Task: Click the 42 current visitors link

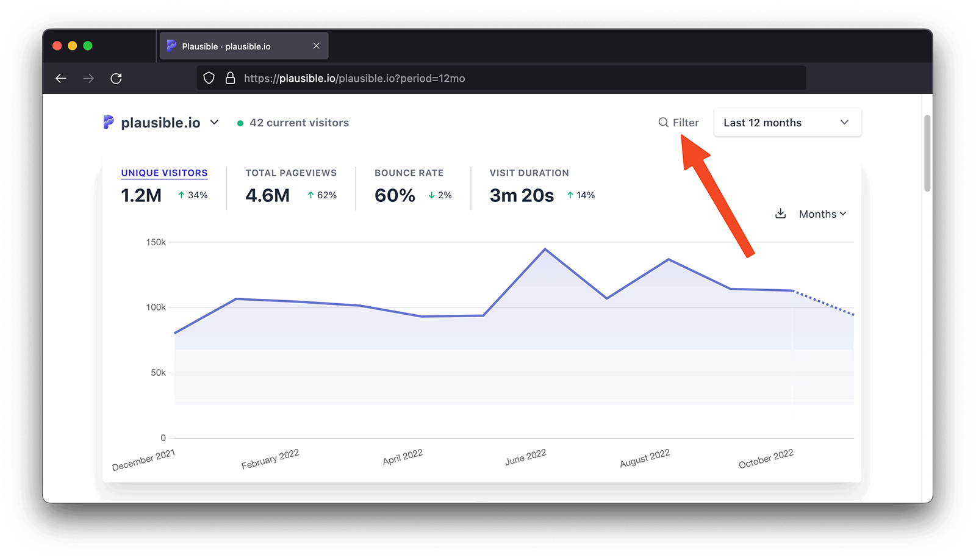Action: coord(299,123)
